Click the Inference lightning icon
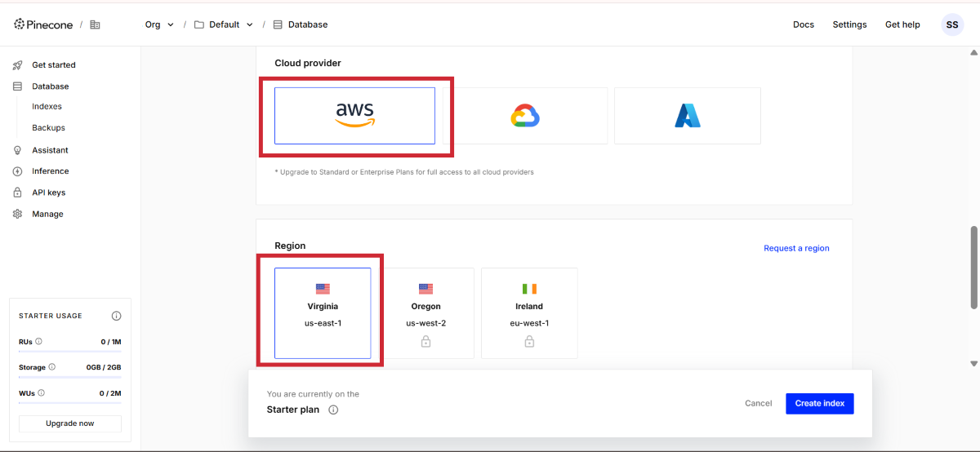Viewport: 980px width, 452px height. (x=17, y=171)
